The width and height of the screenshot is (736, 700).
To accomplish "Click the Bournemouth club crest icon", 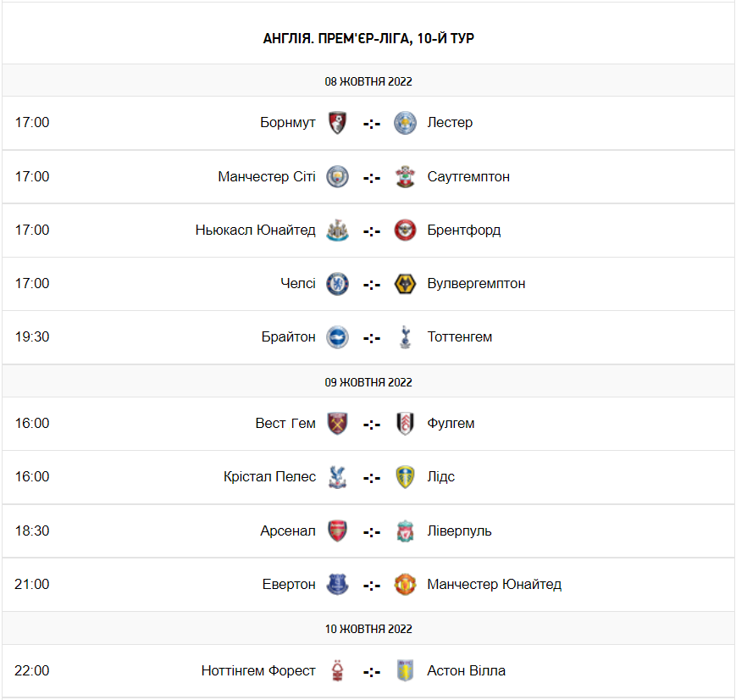I will pyautogui.click(x=338, y=123).
